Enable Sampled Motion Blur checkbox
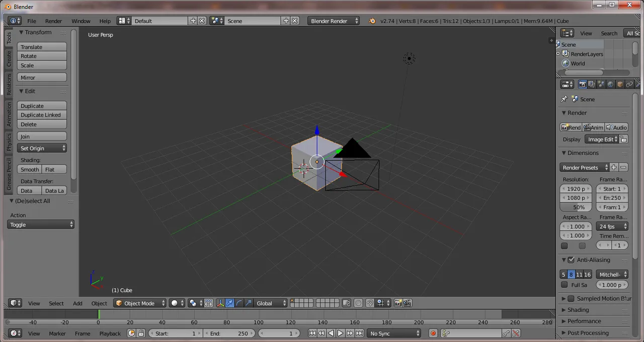The height and width of the screenshot is (342, 644). [x=571, y=299]
